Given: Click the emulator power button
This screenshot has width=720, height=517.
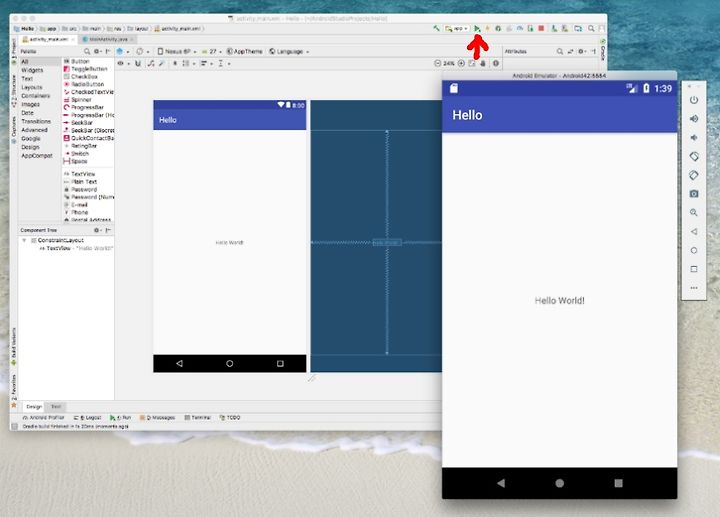Looking at the screenshot, I should (x=694, y=100).
